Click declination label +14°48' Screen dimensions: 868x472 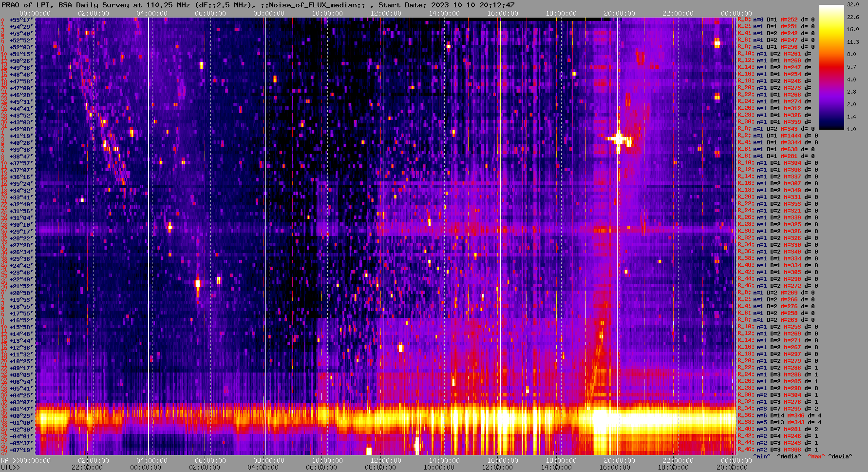pos(21,334)
